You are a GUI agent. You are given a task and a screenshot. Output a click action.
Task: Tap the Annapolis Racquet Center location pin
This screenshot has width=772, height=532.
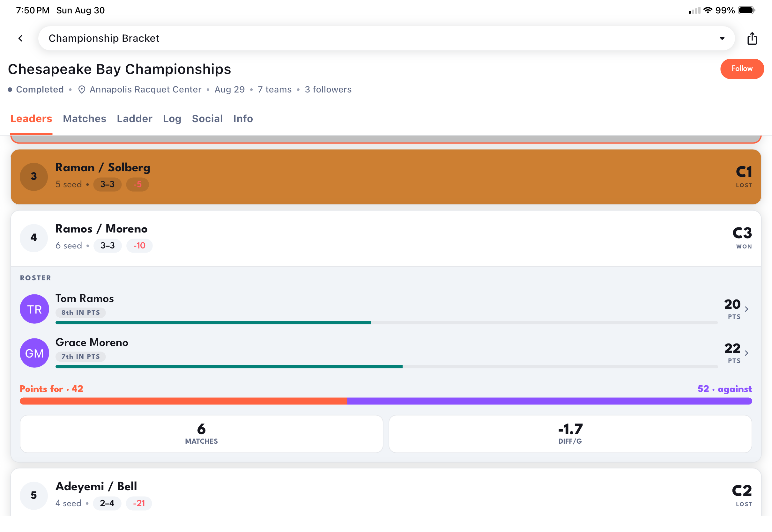[82, 90]
